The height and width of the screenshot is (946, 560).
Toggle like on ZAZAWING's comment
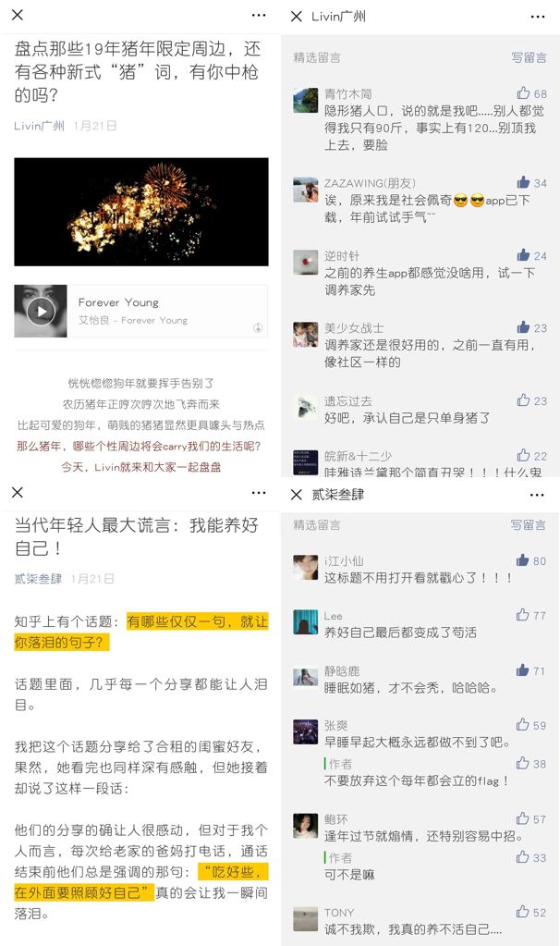click(523, 182)
